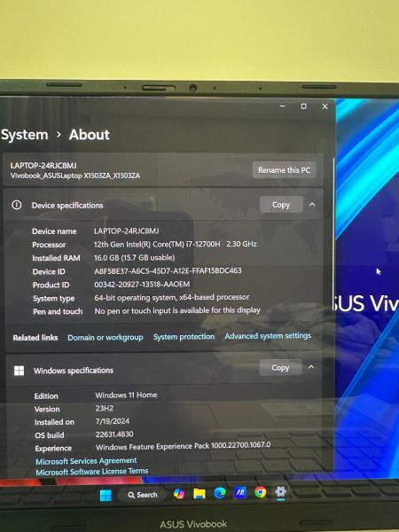Launch Microsoft Edge from the taskbar
The height and width of the screenshot is (532, 399).
tap(220, 493)
